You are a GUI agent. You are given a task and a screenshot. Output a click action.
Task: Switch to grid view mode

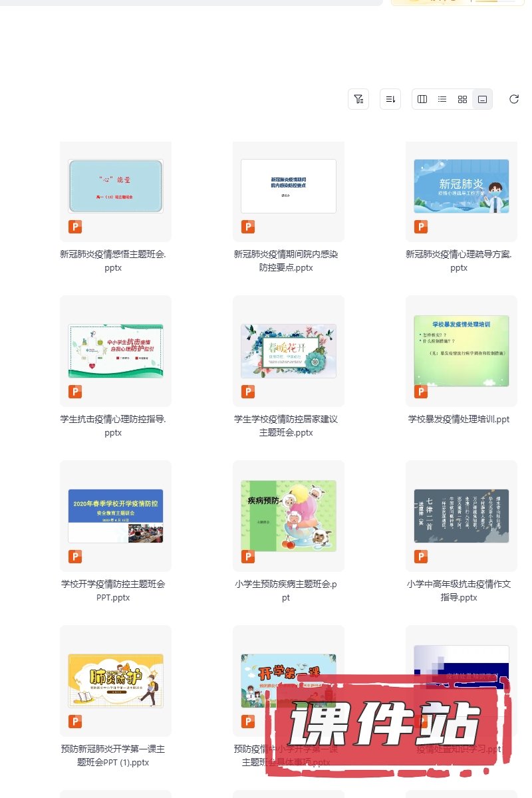point(462,99)
